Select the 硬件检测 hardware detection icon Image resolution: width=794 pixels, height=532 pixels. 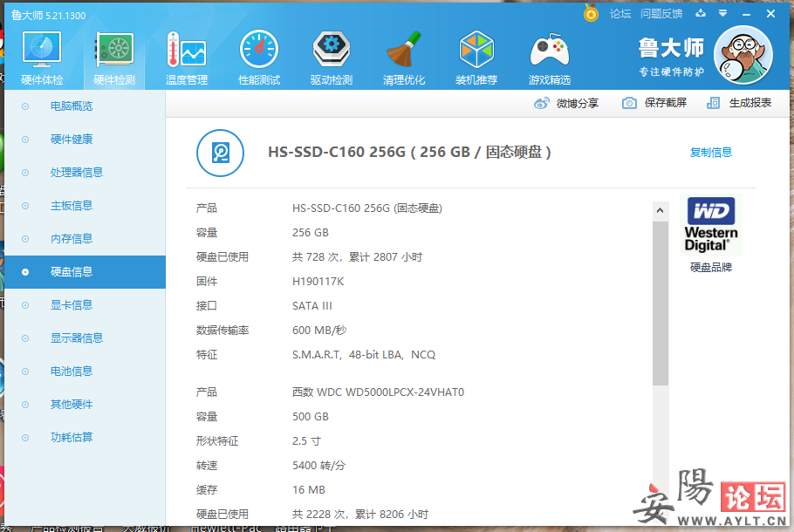114,50
